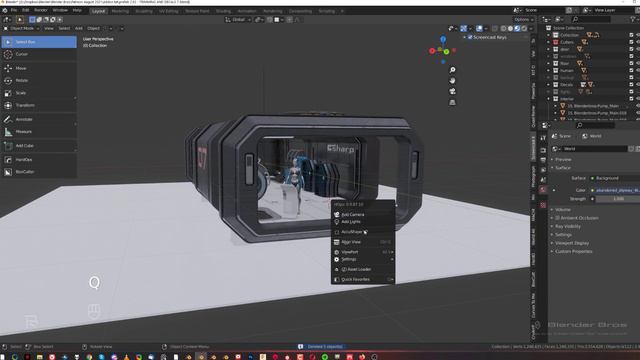Image resolution: width=640 pixels, height=360 pixels.
Task: Select the Add Cube tool
Action: click(39, 145)
